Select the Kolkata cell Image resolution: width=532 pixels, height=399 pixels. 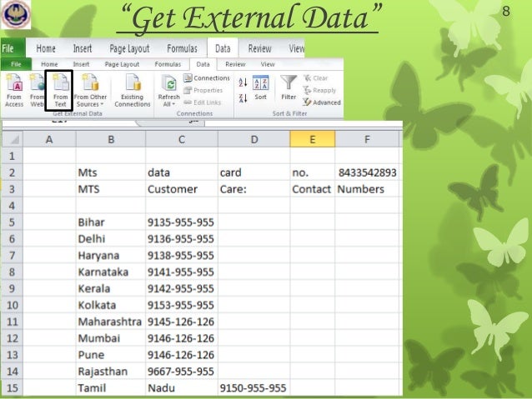111,305
